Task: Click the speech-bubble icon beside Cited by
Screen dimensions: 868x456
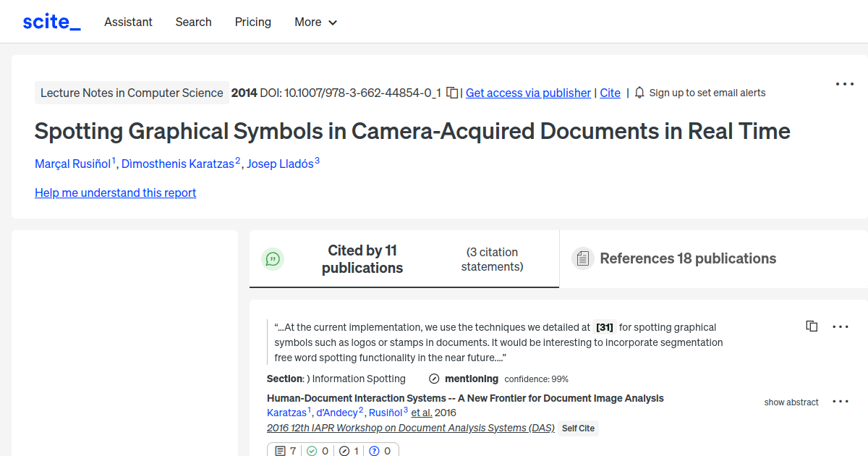Action: coord(273,258)
